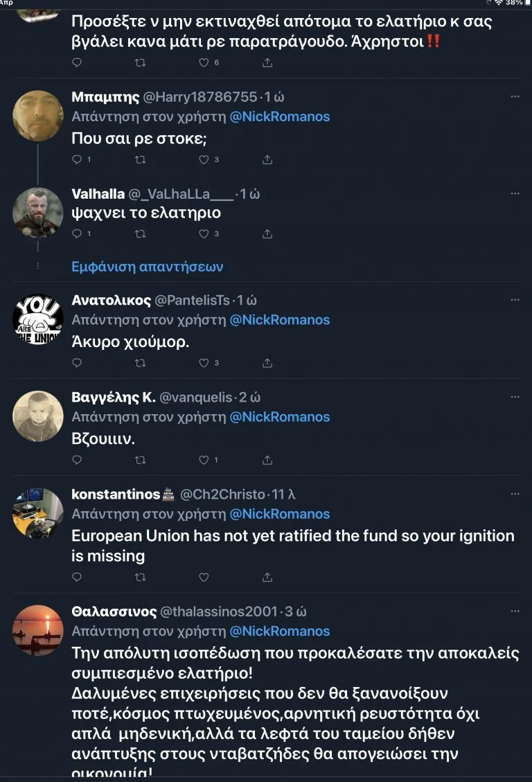Retweet Valhalla's tweet about ελατηριο
The height and width of the screenshot is (782, 532).
[141, 234]
